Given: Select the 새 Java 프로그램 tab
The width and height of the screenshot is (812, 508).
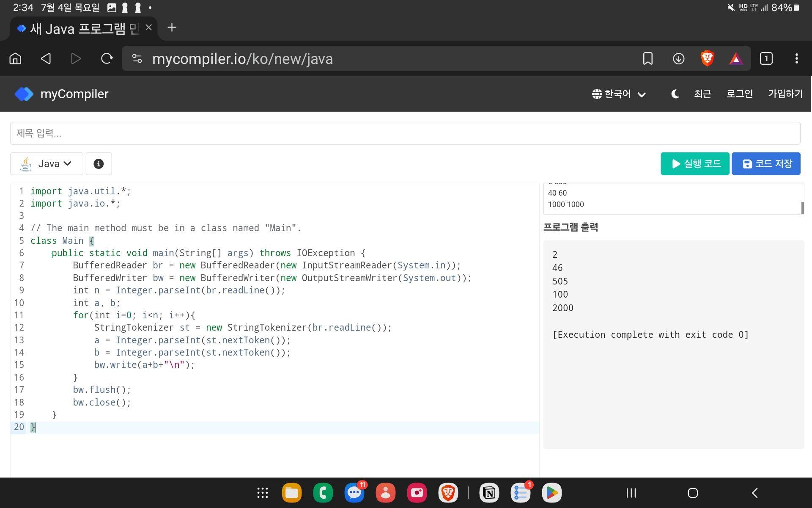Looking at the screenshot, I should click(x=84, y=28).
